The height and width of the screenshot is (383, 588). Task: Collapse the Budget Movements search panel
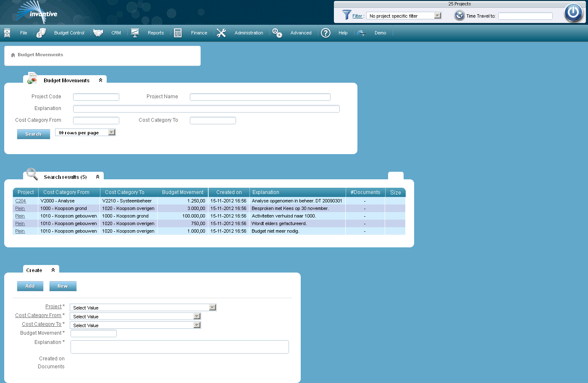[x=100, y=80]
